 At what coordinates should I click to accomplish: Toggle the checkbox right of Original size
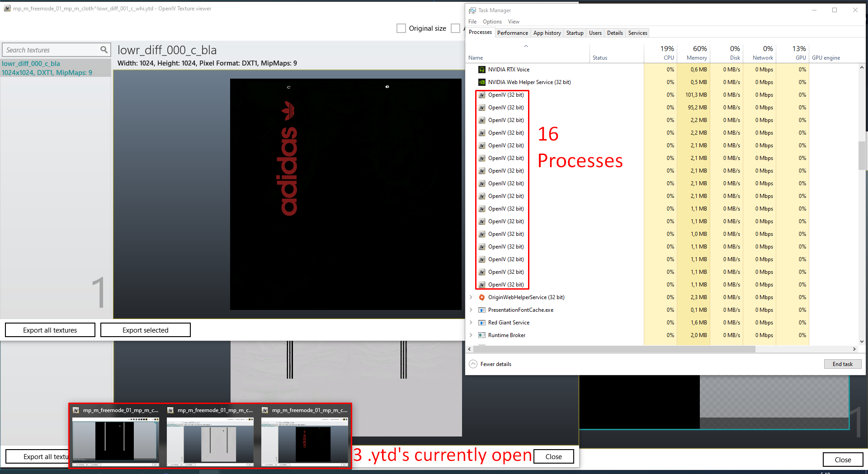(455, 28)
